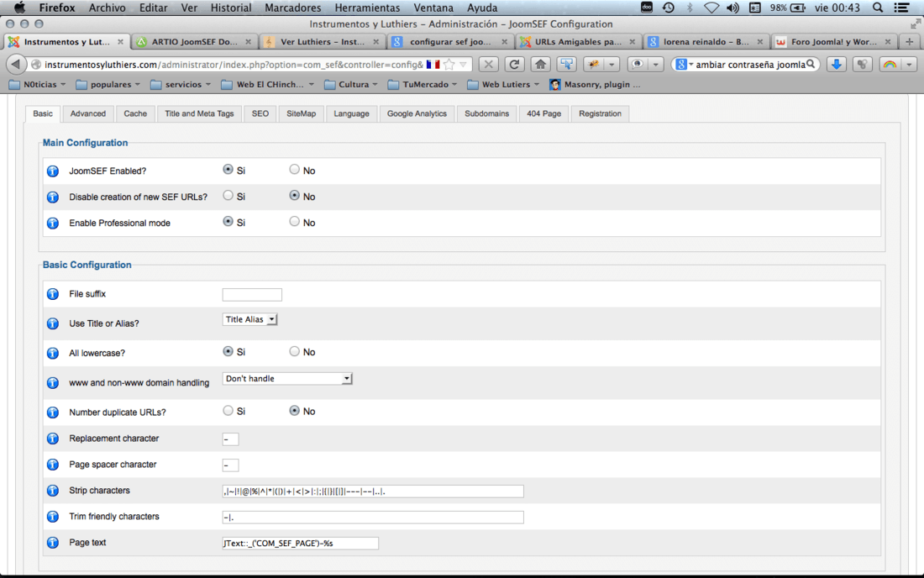This screenshot has width=924, height=578.
Task: Click info icon beside Page text
Action: coord(53,542)
